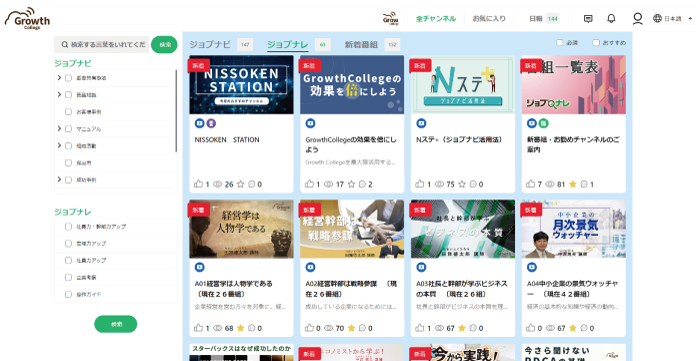Screen dimensions: 700x361
Task: Click the purple badge on NISSOKEN STATION card
Action: (211, 123)
